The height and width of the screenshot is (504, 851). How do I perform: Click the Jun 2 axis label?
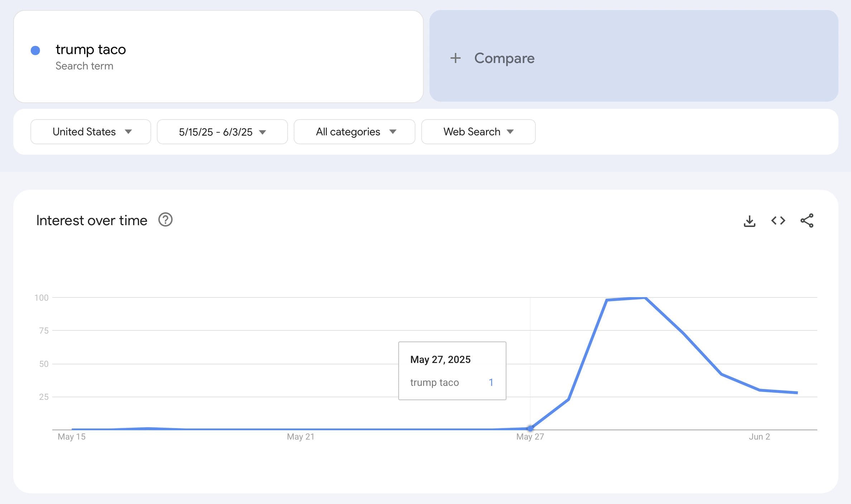coord(759,437)
